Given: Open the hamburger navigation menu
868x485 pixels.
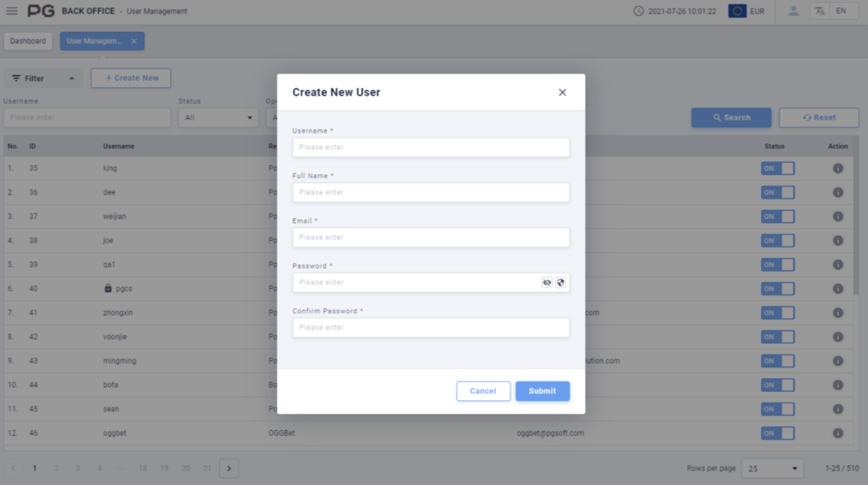Looking at the screenshot, I should (11, 10).
